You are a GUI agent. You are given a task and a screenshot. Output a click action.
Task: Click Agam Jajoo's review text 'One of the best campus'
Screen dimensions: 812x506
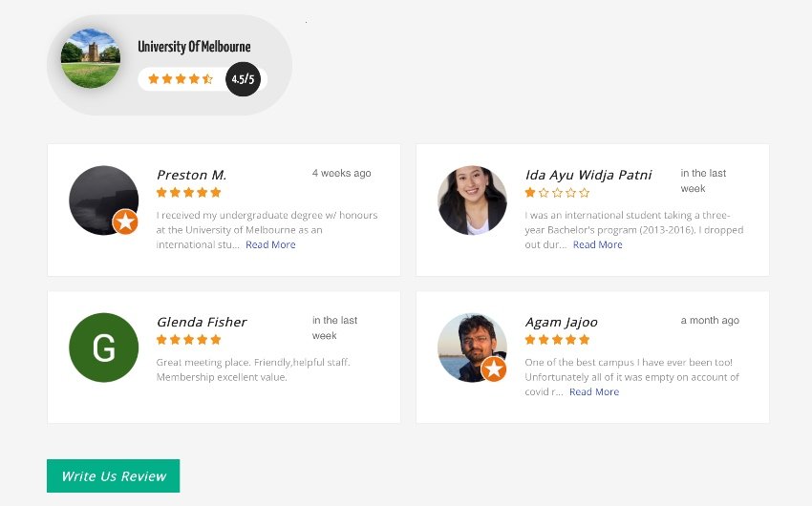point(631,377)
